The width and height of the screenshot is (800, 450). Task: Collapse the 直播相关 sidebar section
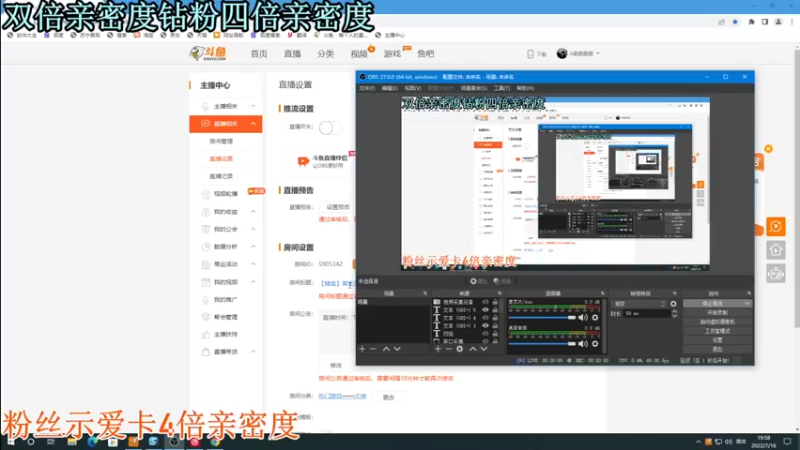click(x=253, y=123)
